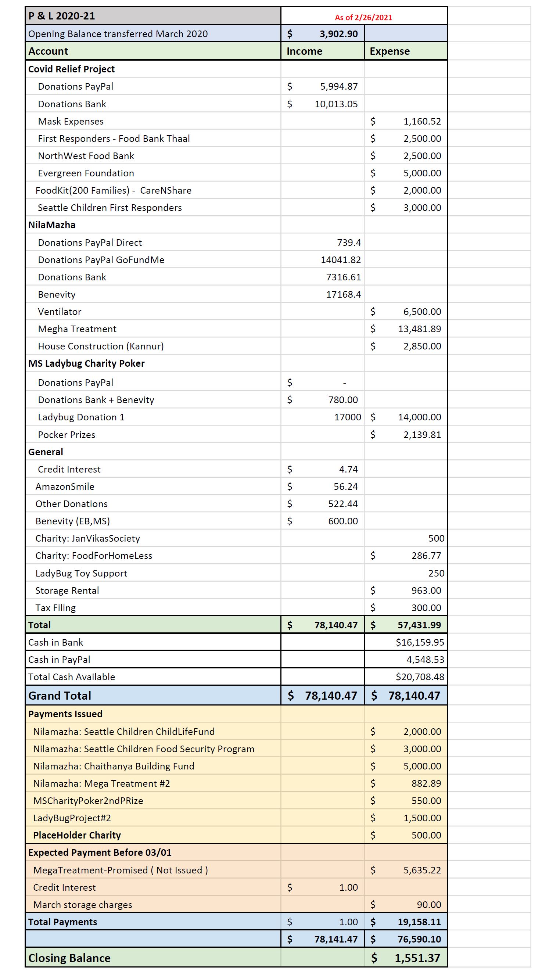The width and height of the screenshot is (542, 980).
Task: Click 'House Construction (Kannur)' cell
Action: coord(153,346)
